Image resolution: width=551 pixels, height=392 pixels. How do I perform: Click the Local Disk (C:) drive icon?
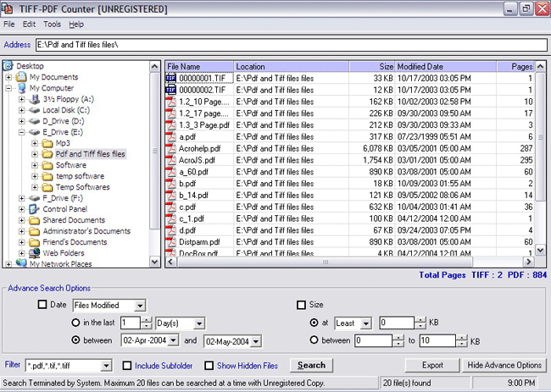(34, 110)
